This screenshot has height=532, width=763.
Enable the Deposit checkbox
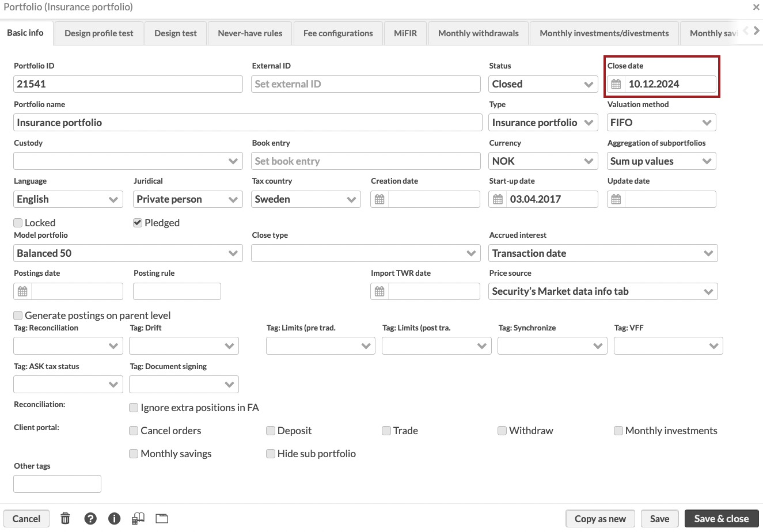[x=271, y=431]
